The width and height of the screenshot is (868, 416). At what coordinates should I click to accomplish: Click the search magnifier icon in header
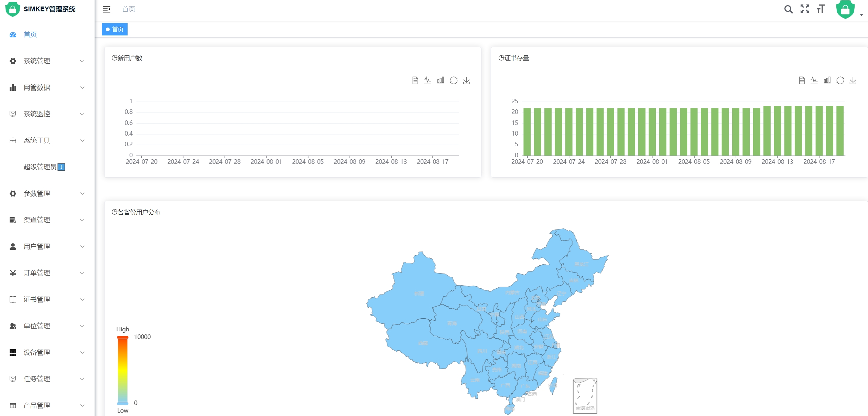coord(788,9)
